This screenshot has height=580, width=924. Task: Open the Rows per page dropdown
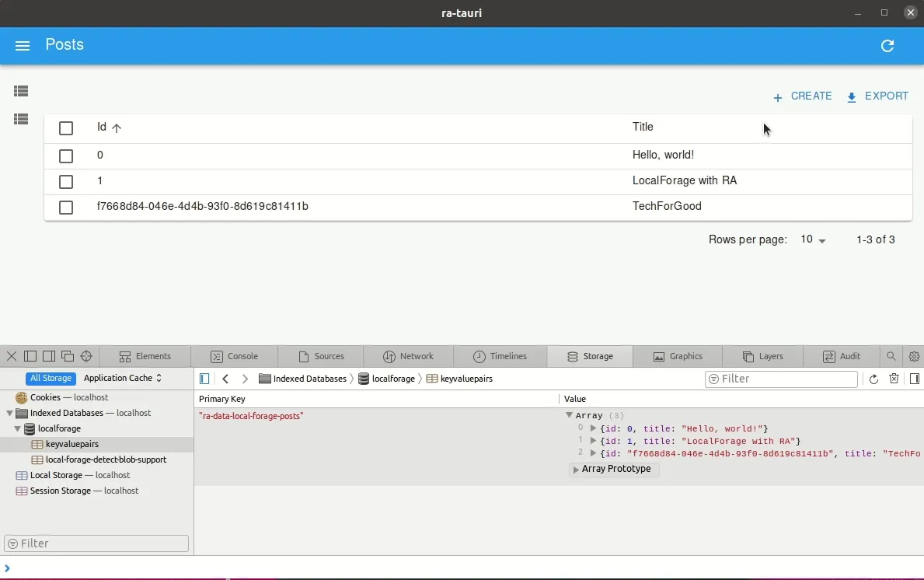[811, 240]
